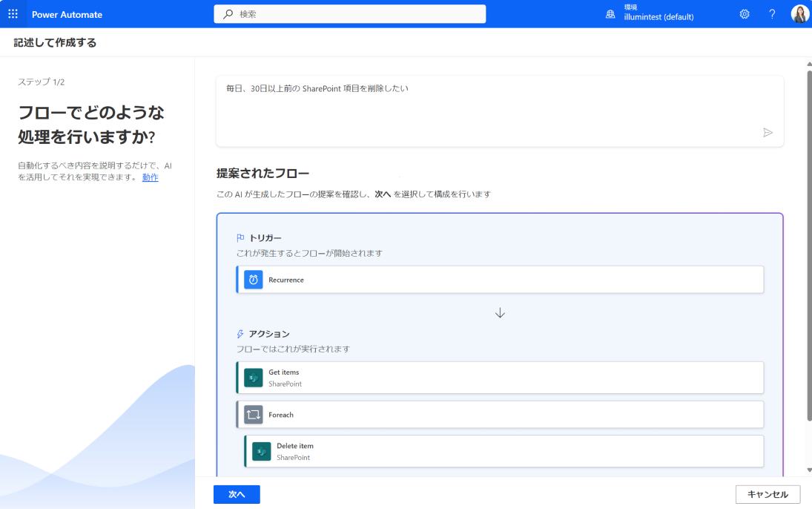Select the illumintest (default) environment
The width and height of the screenshot is (812, 509).
(x=658, y=17)
